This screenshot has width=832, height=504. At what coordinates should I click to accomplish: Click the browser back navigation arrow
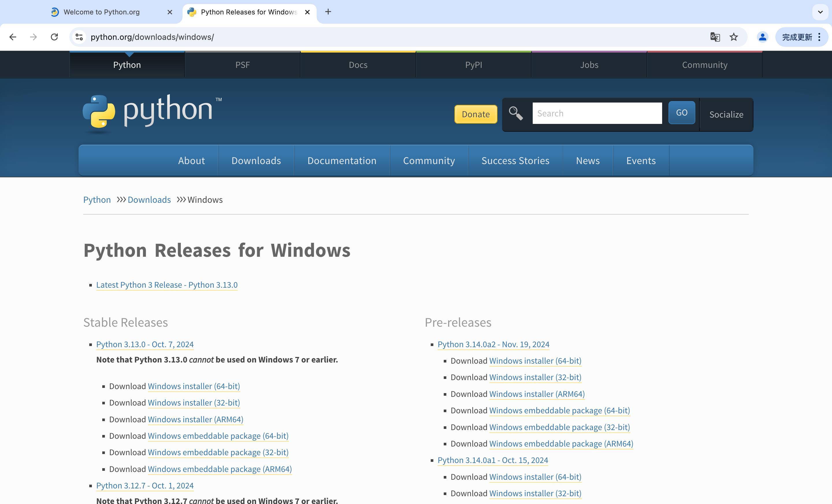click(12, 37)
